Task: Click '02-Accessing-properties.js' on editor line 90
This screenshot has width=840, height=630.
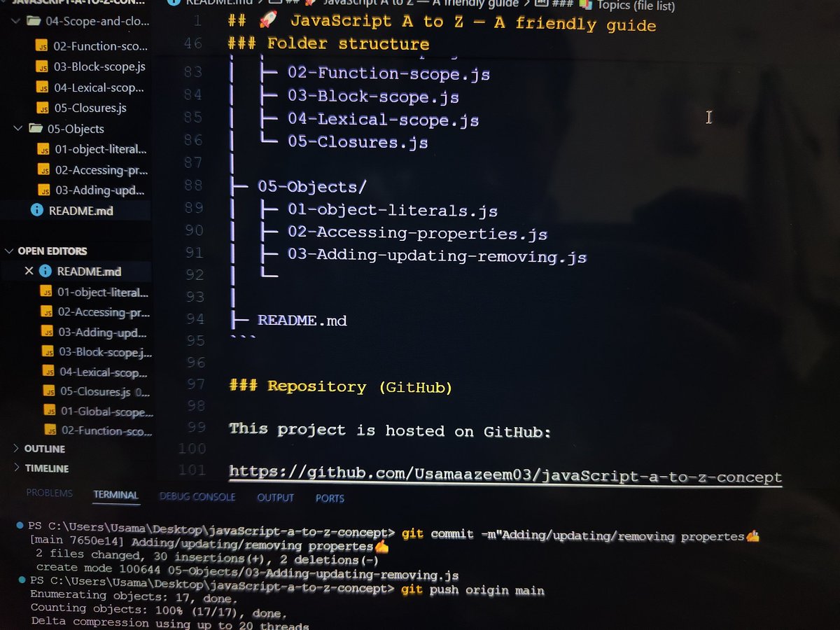Action: tap(417, 233)
